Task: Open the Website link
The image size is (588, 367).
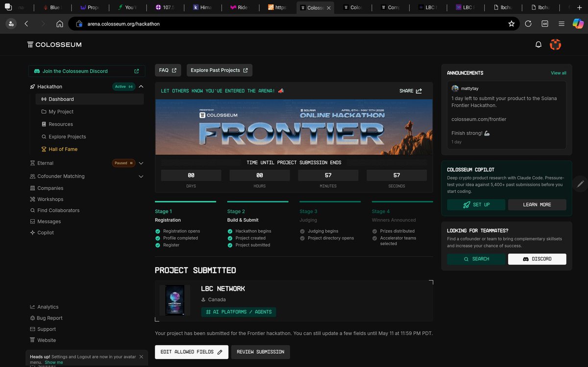Action: coord(43,340)
